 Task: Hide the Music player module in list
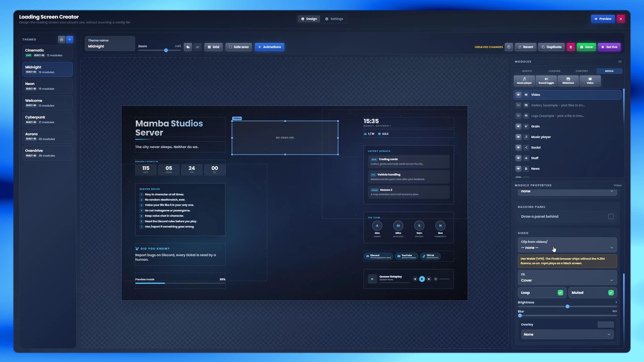tap(518, 137)
